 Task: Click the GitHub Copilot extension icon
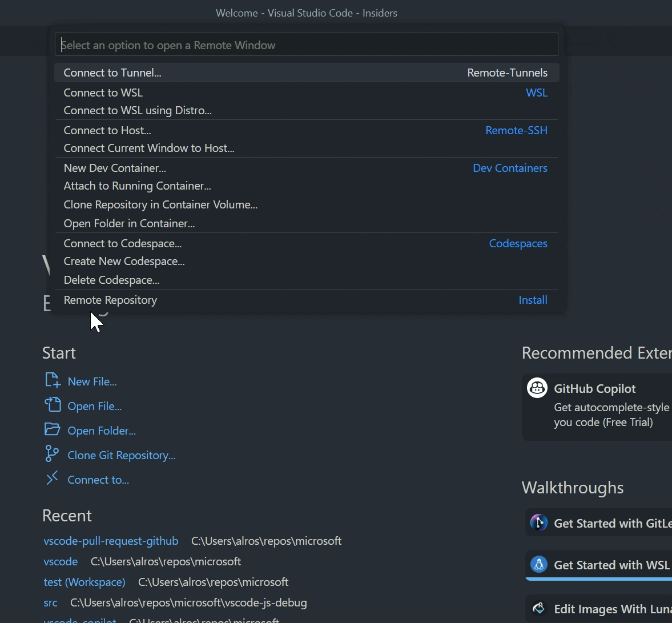pyautogui.click(x=537, y=388)
